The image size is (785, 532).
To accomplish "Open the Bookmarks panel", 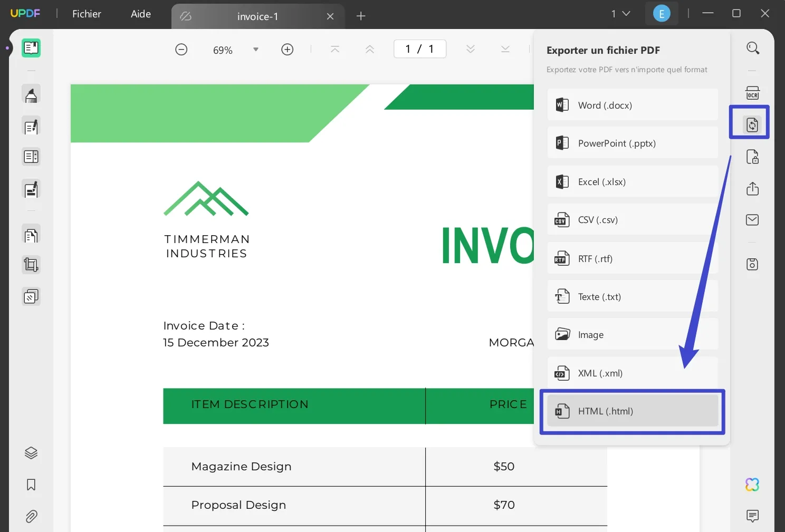I will pyautogui.click(x=31, y=485).
